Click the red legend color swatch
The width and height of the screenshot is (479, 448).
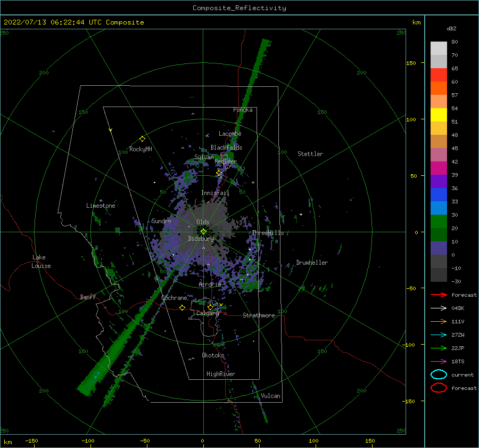pyautogui.click(x=439, y=75)
